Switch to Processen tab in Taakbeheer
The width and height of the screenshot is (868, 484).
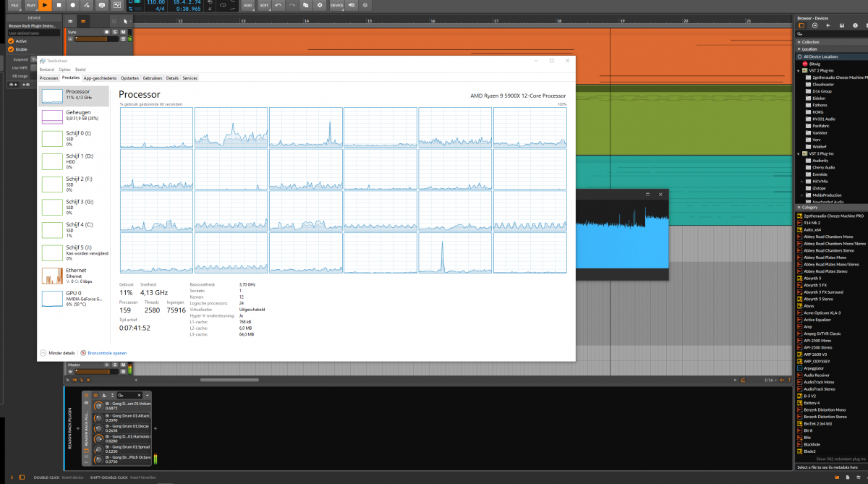coord(49,77)
